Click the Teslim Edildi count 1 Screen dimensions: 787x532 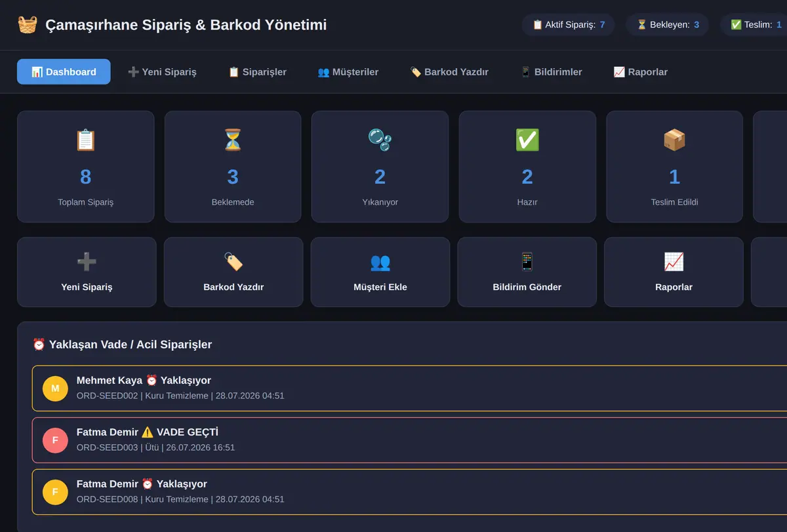click(x=674, y=177)
